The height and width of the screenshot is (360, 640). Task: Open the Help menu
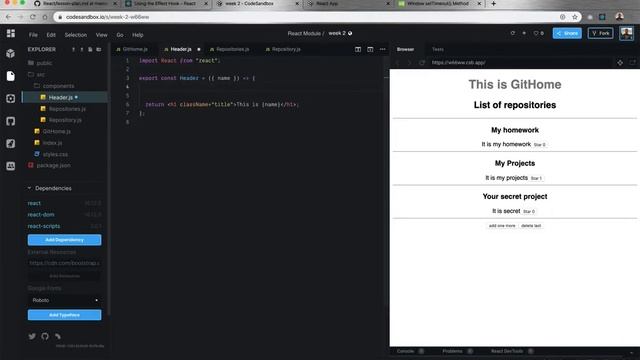[138, 35]
